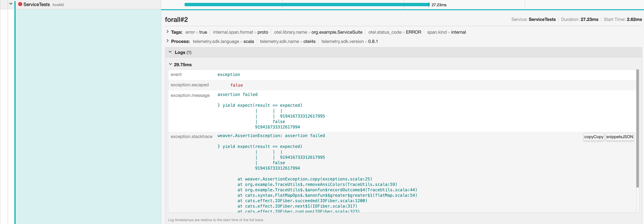The width and height of the screenshot is (644, 224).
Task: Collapse the 29.75ms log entry
Action: [170, 64]
